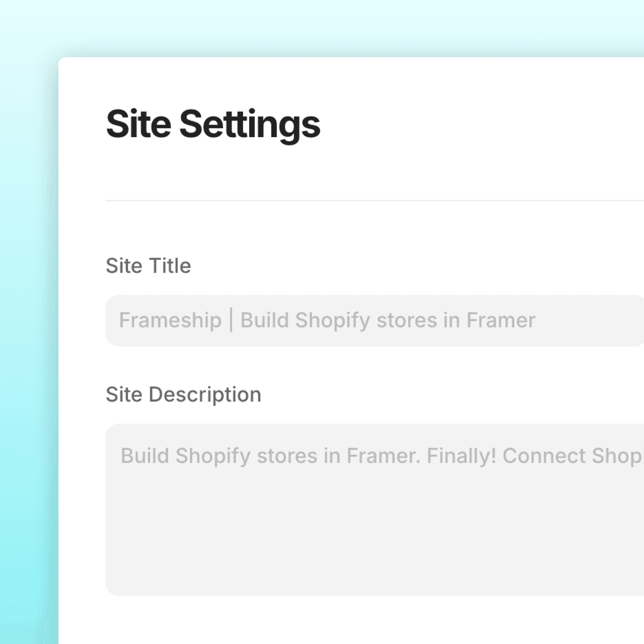Click the word 'Description' in the label
Image resolution: width=644 pixels, height=644 pixels.
[x=205, y=395]
